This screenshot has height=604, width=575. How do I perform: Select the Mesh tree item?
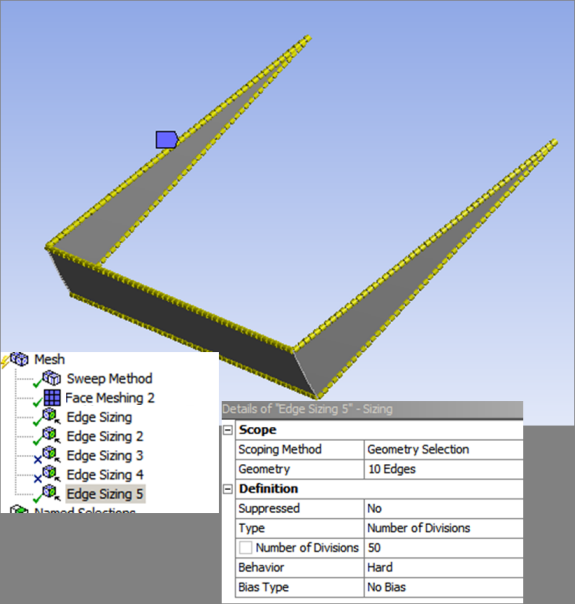(x=49, y=359)
